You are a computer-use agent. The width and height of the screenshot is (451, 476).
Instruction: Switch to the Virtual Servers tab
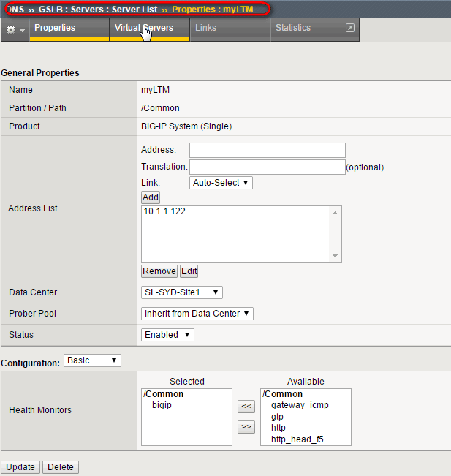(x=144, y=29)
